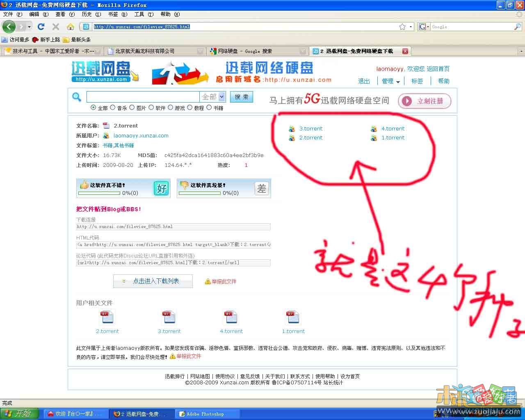Viewport: 525px width, 420px height.
Task: Rate the file 好 (good)
Action: pos(161,188)
